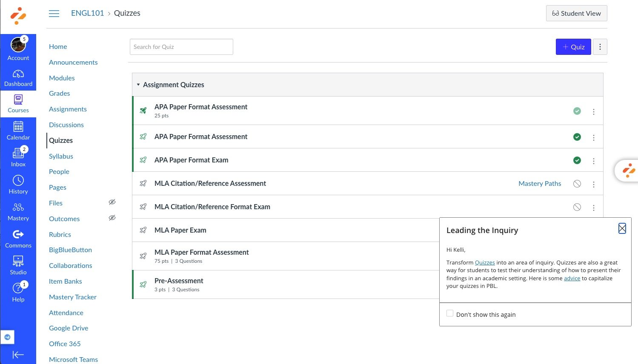Open the Mastery Paths link
Image resolution: width=638 pixels, height=364 pixels.
(x=539, y=184)
